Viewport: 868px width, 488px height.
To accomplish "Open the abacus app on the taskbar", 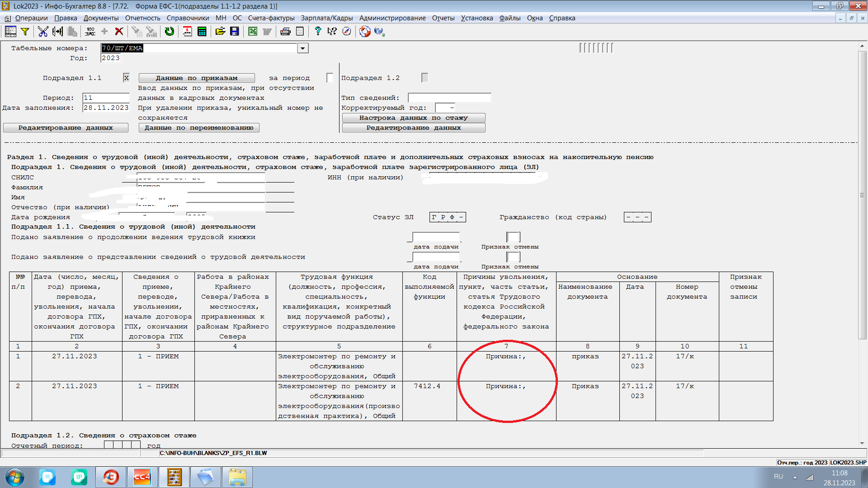I will coord(175,477).
